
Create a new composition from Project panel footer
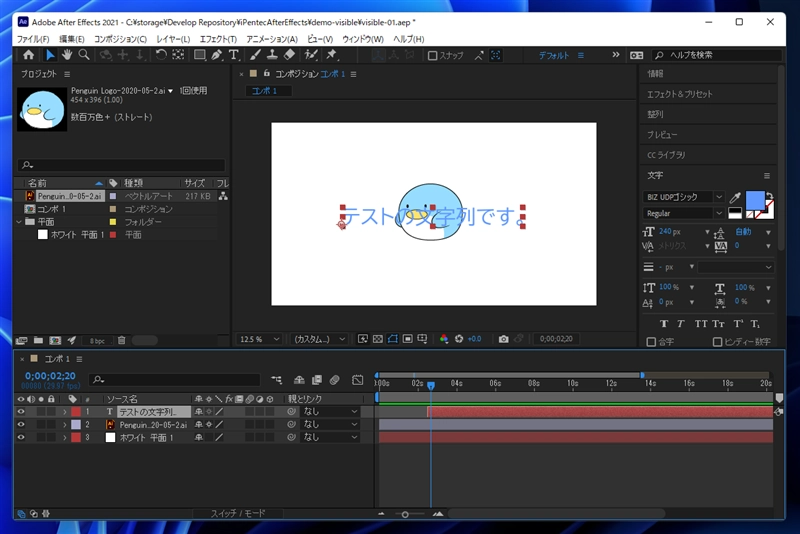coord(55,340)
